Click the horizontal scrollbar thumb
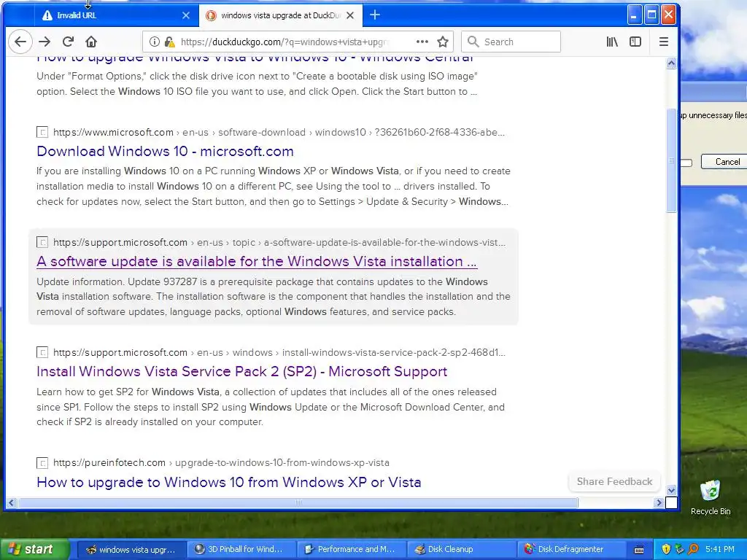 pyautogui.click(x=298, y=502)
